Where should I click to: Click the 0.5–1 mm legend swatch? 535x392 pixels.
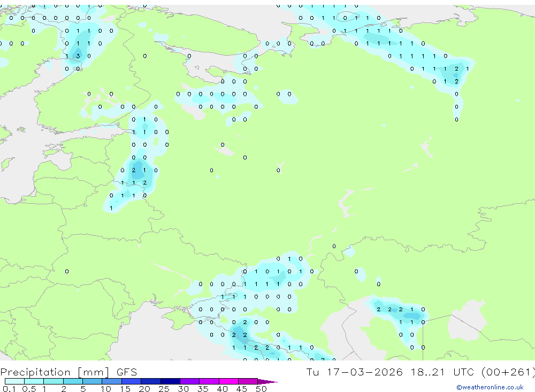pos(34,381)
